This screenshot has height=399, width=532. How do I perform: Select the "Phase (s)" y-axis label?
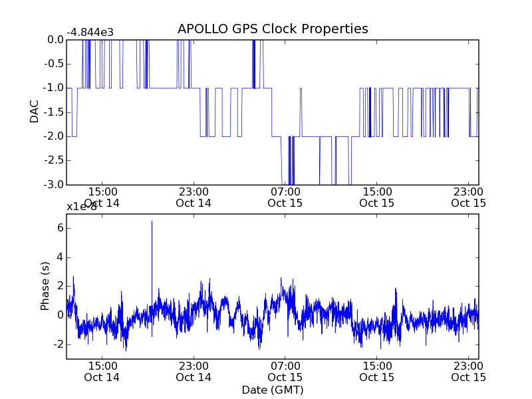(x=45, y=286)
